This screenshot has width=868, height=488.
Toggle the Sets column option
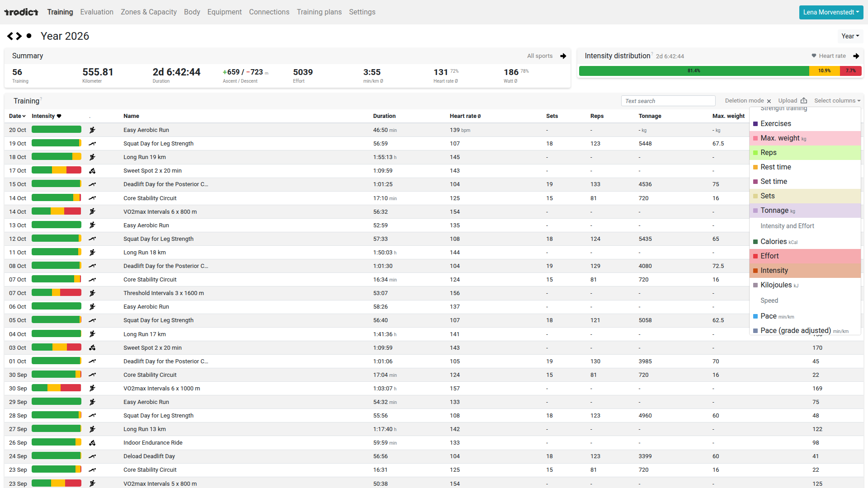point(805,196)
